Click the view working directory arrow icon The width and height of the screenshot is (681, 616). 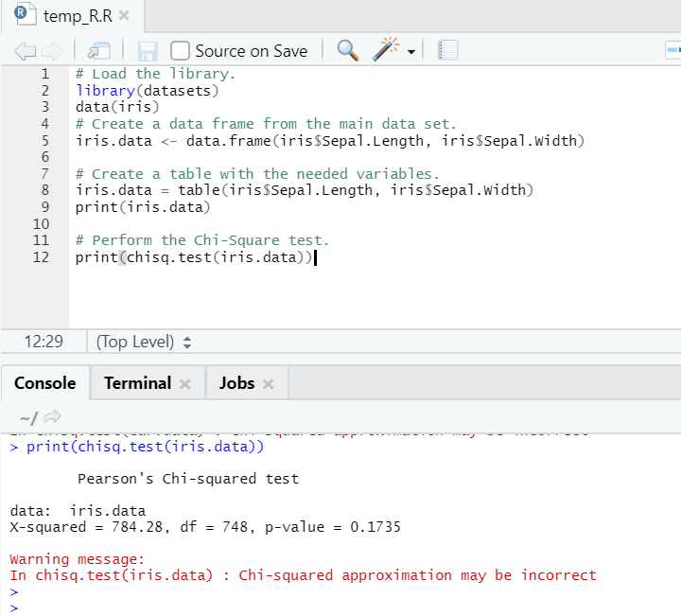[52, 417]
